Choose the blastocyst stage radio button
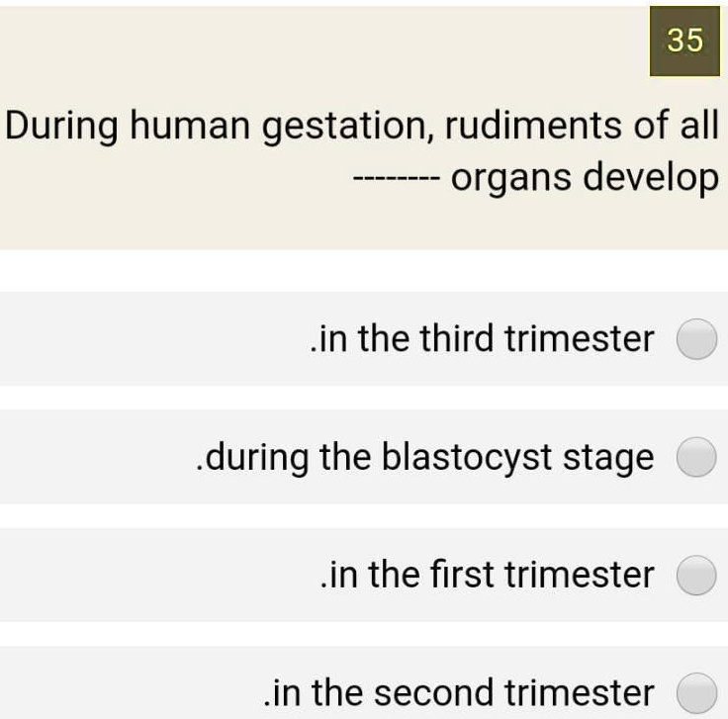Viewport: 728px width, 719px height. point(696,458)
